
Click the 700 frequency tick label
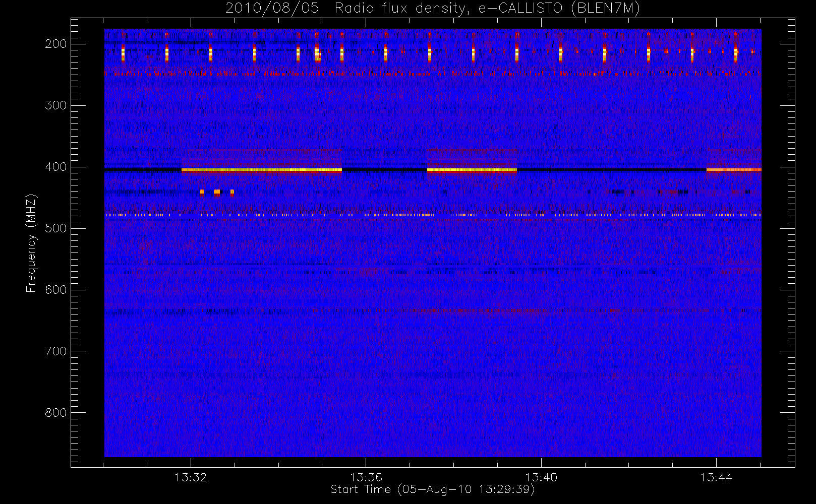(x=56, y=351)
